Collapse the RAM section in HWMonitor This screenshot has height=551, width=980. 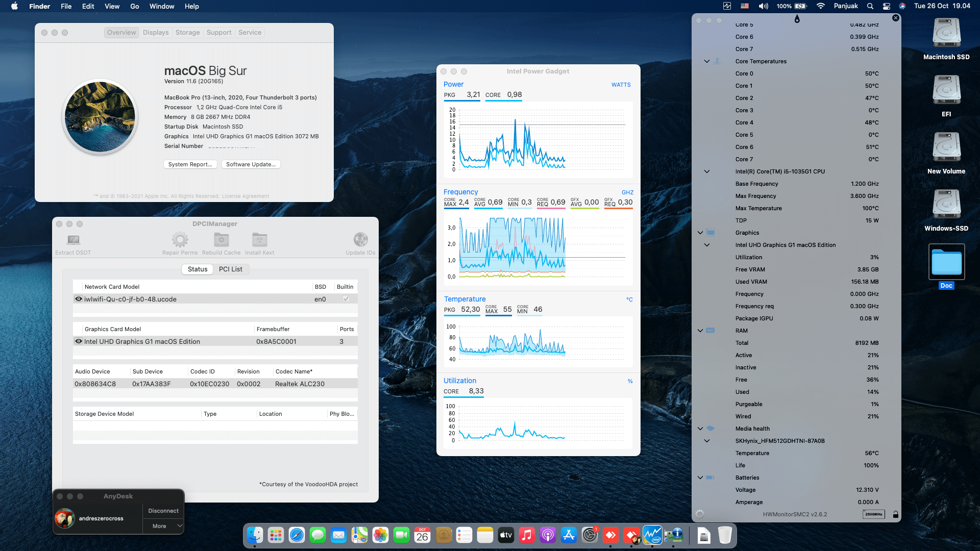[700, 331]
